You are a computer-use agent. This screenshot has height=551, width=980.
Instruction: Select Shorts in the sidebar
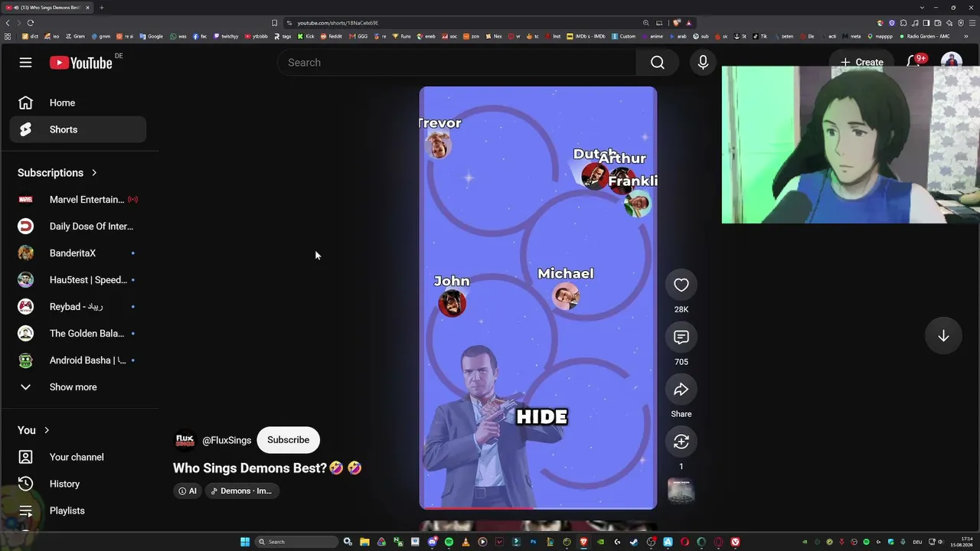point(78,129)
